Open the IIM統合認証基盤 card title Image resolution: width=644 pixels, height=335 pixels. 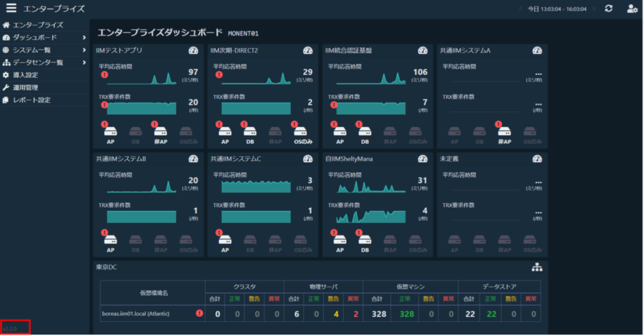click(x=349, y=50)
